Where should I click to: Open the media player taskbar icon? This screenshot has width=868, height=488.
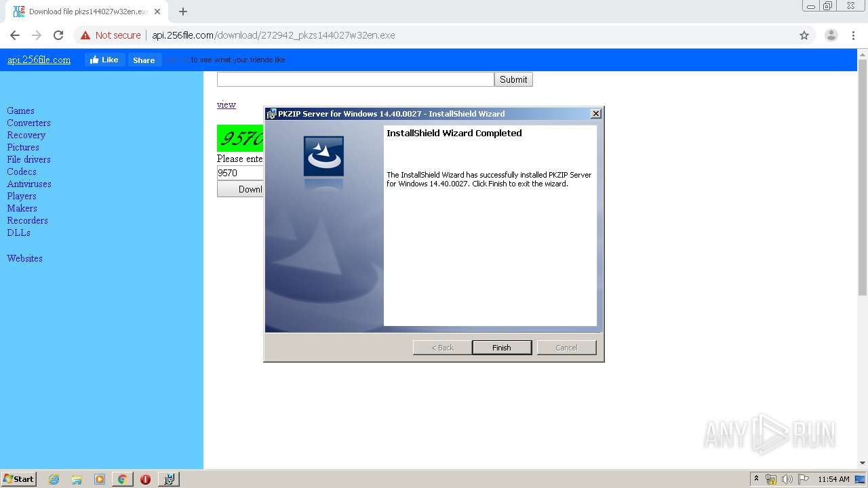click(100, 479)
